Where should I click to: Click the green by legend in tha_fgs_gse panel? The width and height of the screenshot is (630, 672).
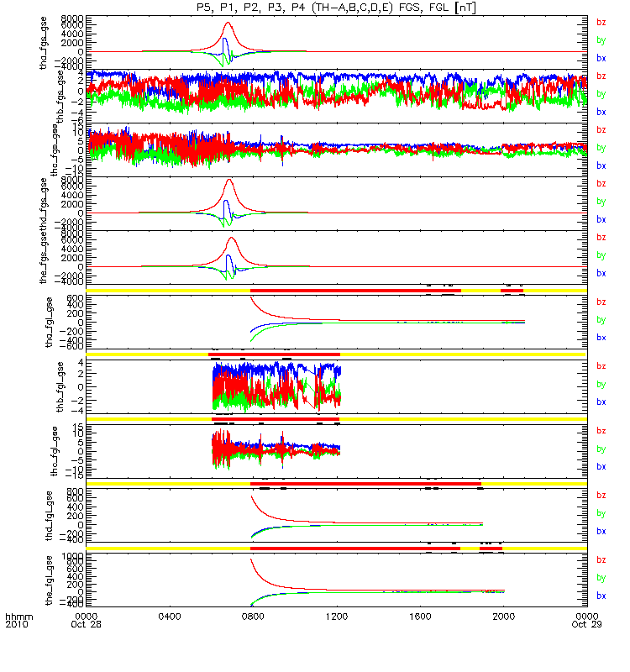click(x=601, y=40)
